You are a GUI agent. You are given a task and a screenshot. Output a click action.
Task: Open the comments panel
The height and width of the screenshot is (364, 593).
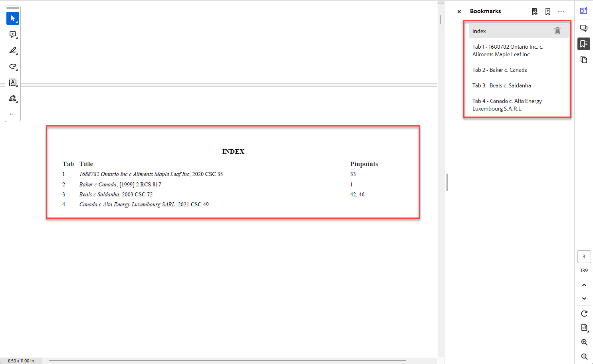pyautogui.click(x=584, y=28)
